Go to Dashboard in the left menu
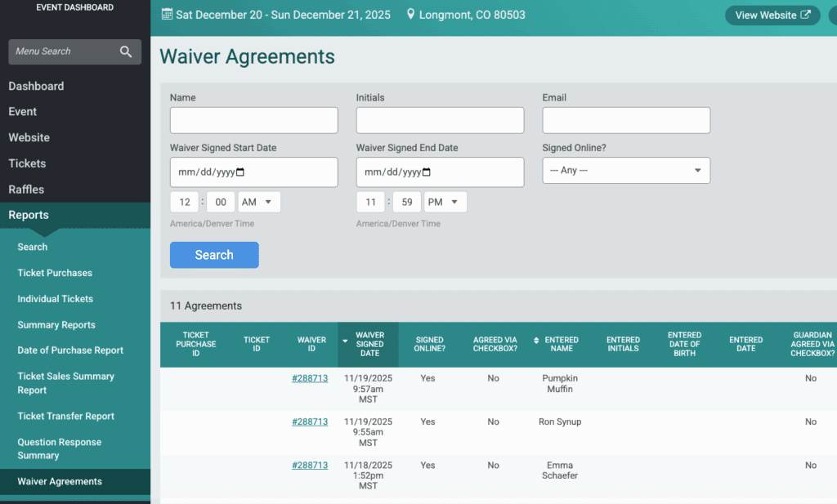This screenshot has height=504, width=837. [x=36, y=86]
